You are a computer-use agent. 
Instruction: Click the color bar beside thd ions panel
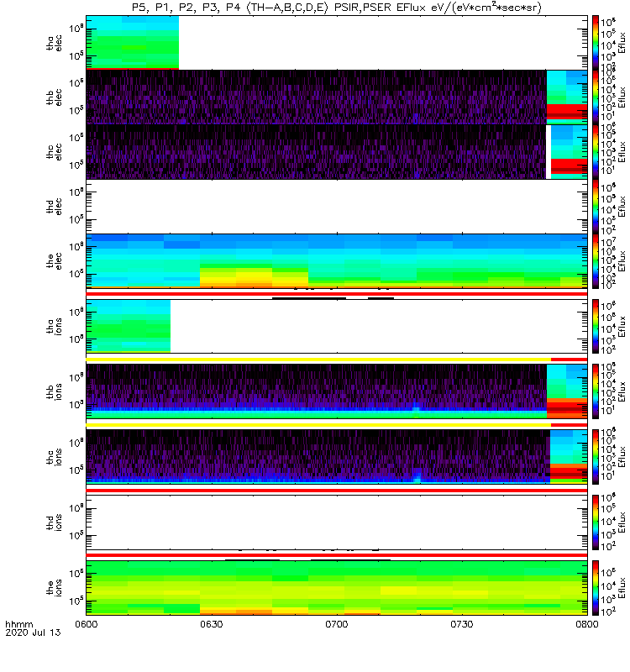596,522
